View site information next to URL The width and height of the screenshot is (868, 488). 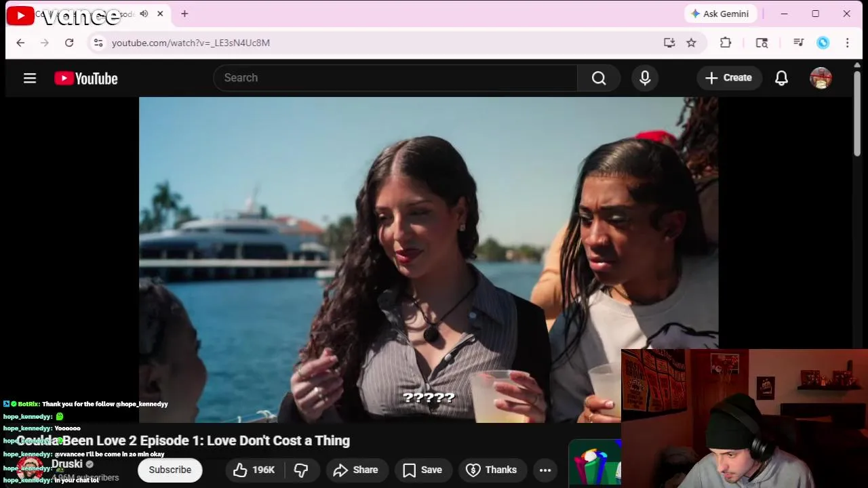pos(98,43)
